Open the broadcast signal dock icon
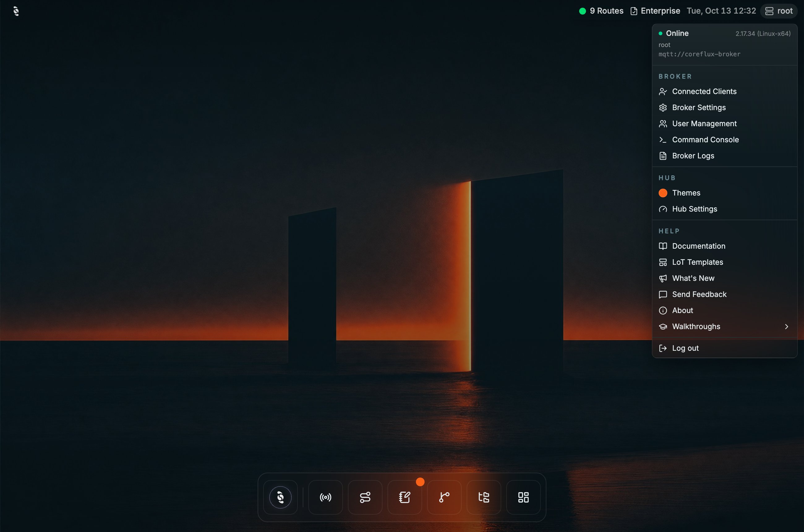The image size is (804, 532). tap(325, 497)
